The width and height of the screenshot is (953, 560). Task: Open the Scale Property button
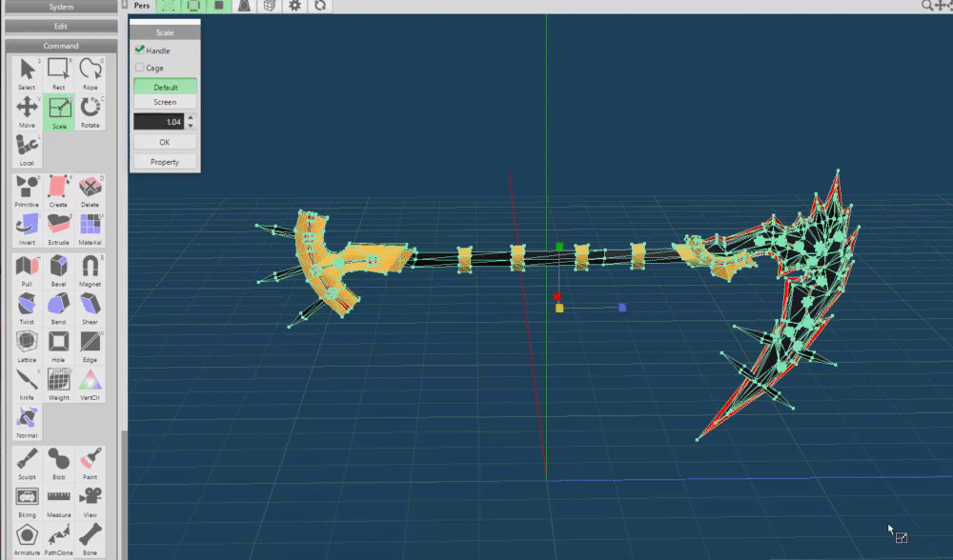pos(165,162)
